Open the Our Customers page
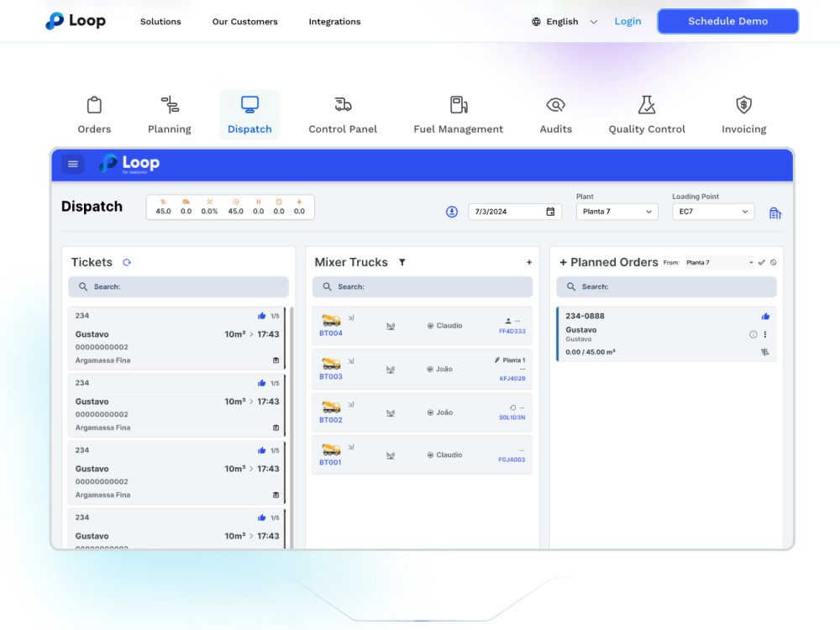This screenshot has width=840, height=630. click(x=244, y=22)
